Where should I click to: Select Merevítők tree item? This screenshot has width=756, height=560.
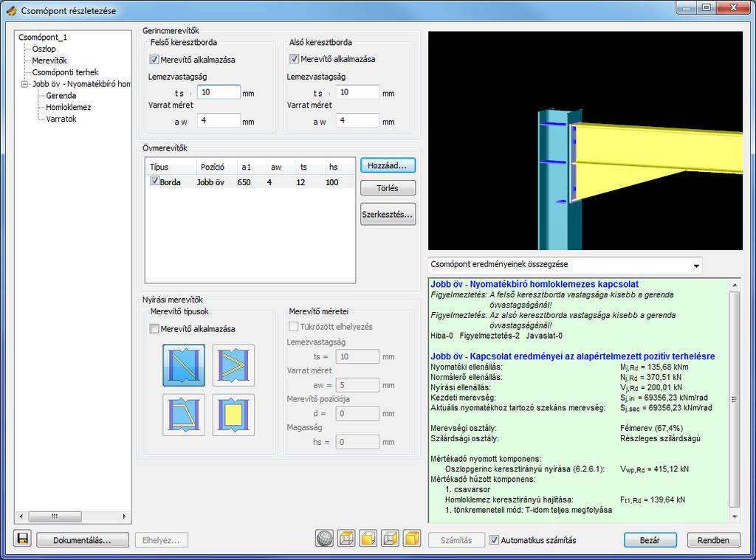coord(49,61)
